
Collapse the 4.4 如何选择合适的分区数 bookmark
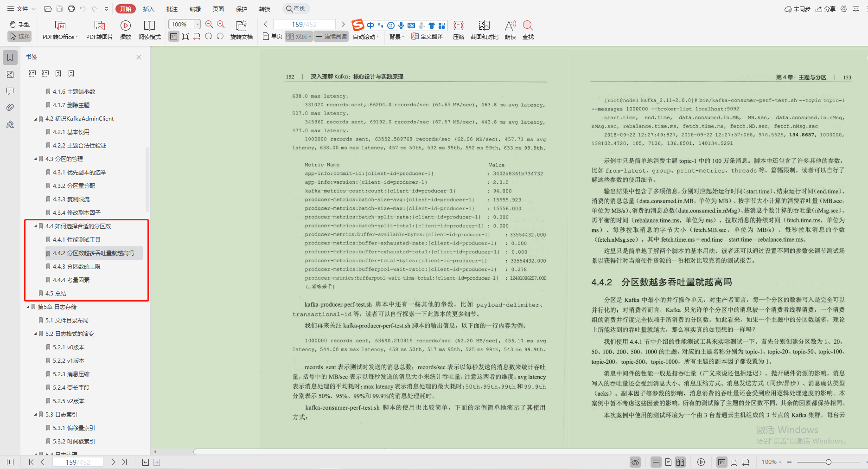coord(35,226)
